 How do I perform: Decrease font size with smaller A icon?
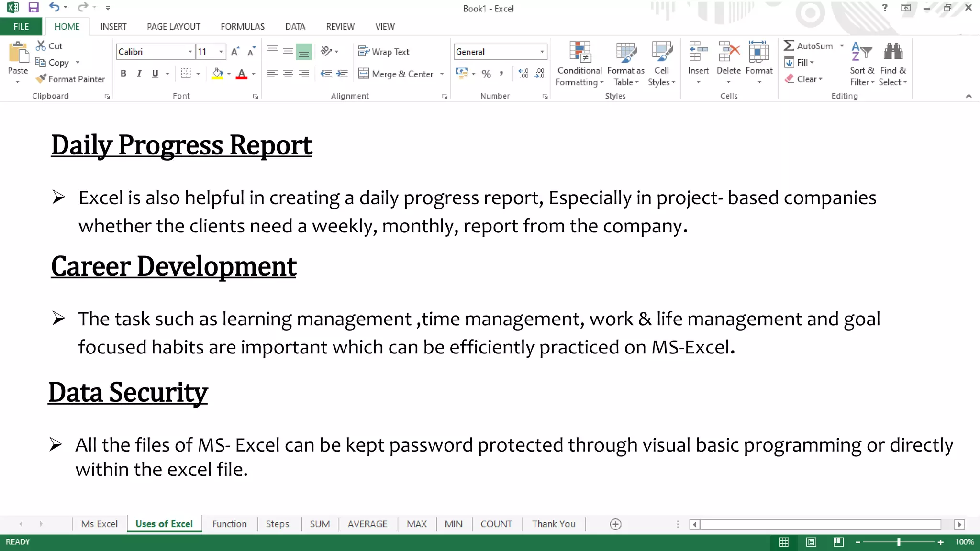click(251, 52)
